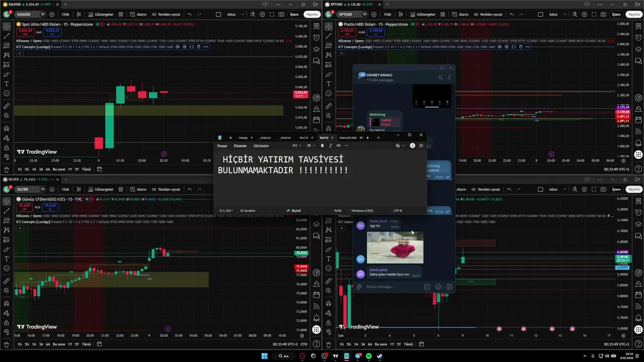Click the 5.035,37 AL buy button in XAUUSD chart
The width and height of the screenshot is (644, 362).
click(x=52, y=32)
